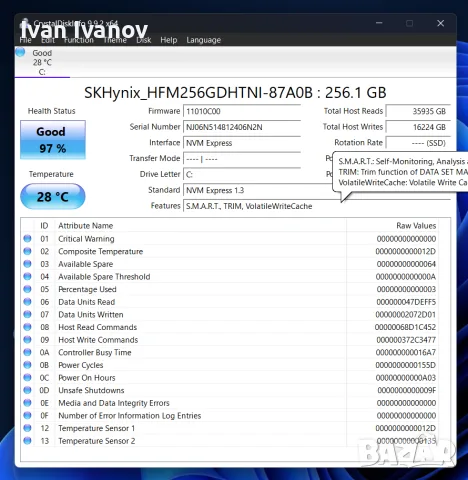Open the Theme menu

click(115, 40)
